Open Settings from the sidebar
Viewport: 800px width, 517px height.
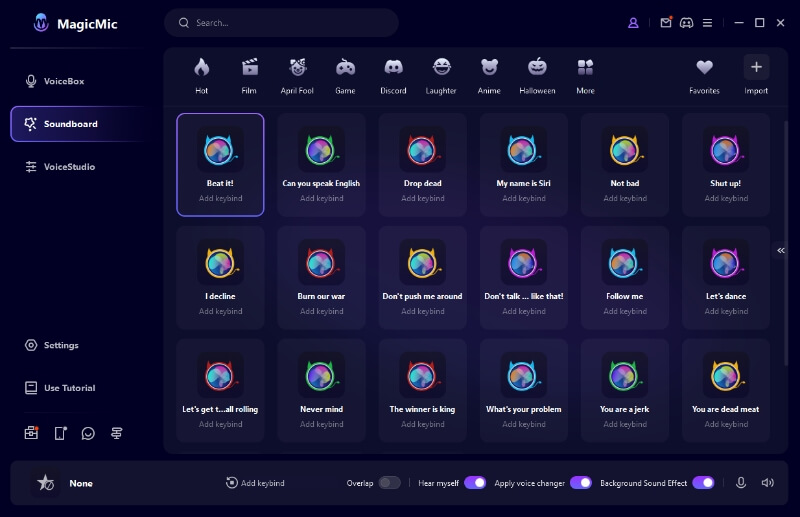(x=52, y=345)
